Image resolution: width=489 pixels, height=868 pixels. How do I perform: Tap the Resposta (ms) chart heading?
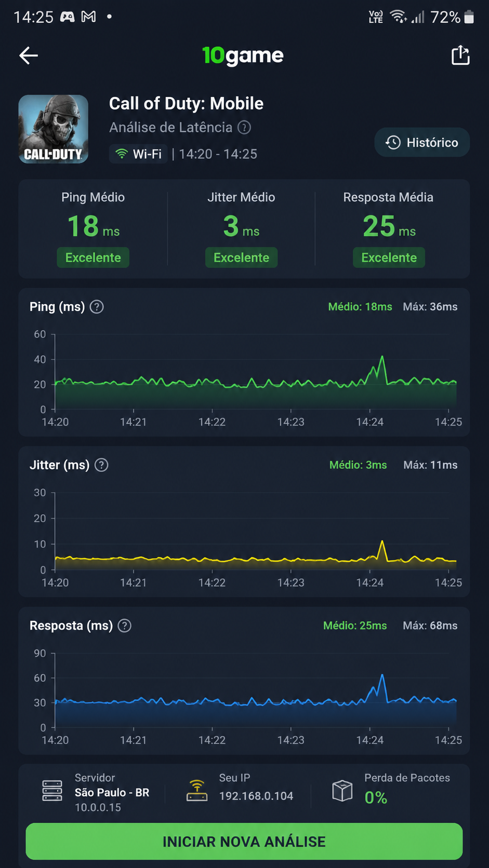click(71, 626)
